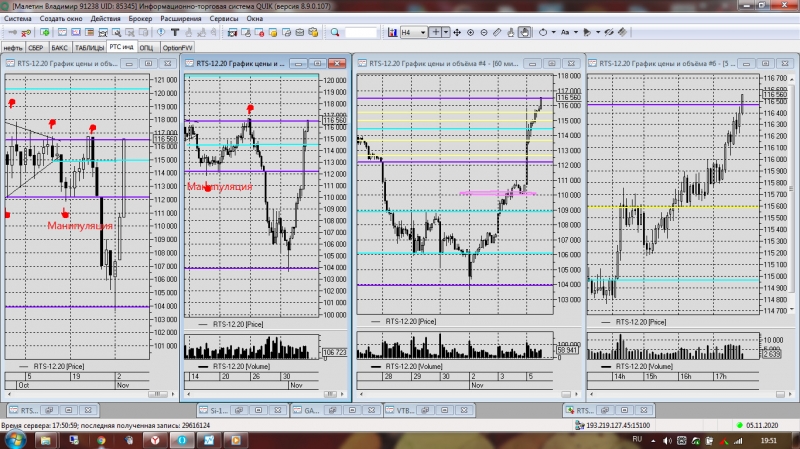Open the Брокер menu
Viewport: 800px width, 449px height.
(x=141, y=19)
